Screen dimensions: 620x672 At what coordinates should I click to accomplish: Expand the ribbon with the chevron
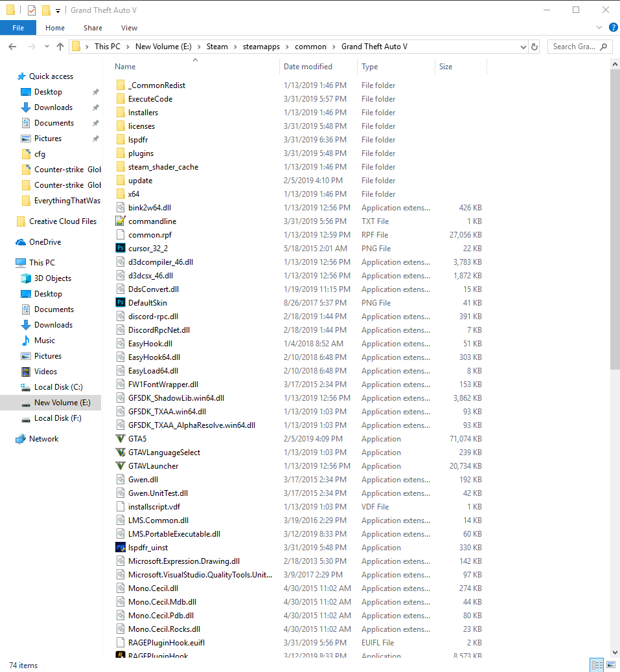coord(599,27)
